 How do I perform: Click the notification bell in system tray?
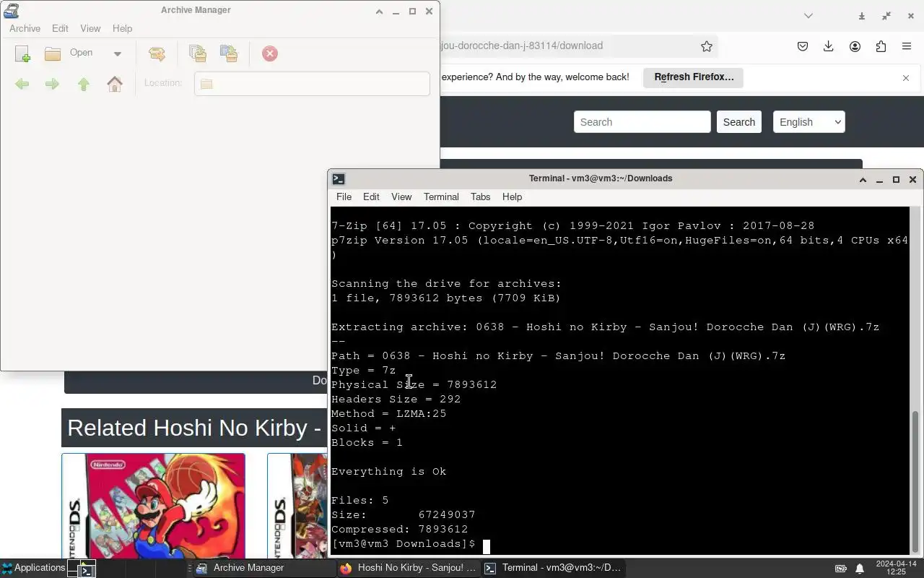coord(860,569)
